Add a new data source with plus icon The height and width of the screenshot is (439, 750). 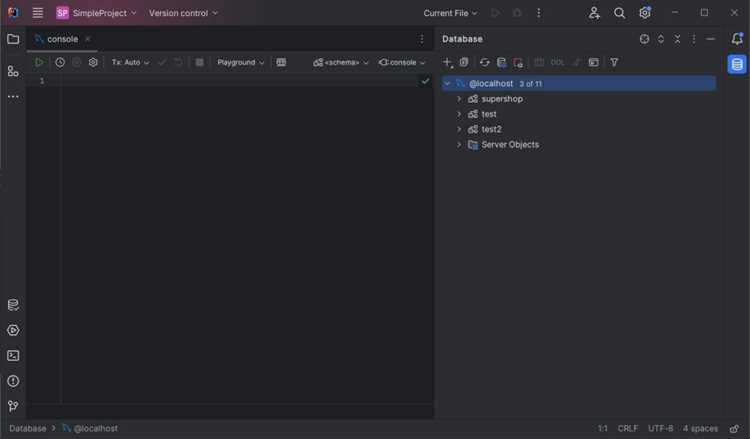tap(447, 62)
